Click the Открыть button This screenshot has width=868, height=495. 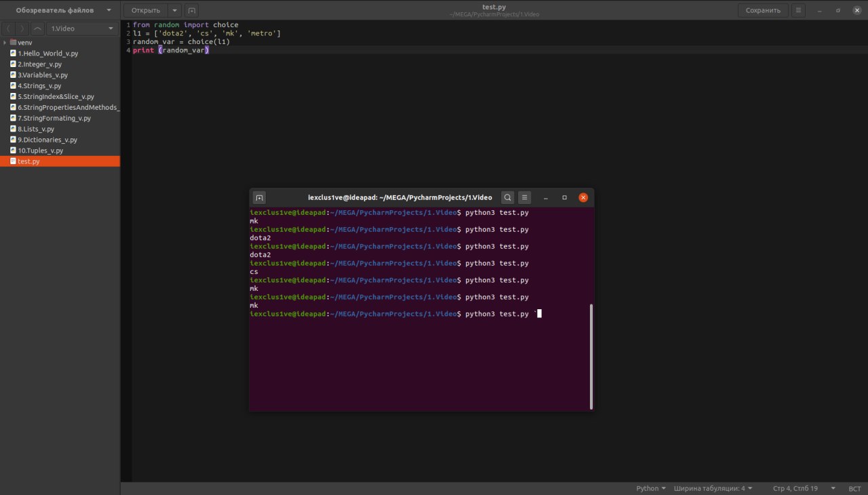[x=146, y=10]
